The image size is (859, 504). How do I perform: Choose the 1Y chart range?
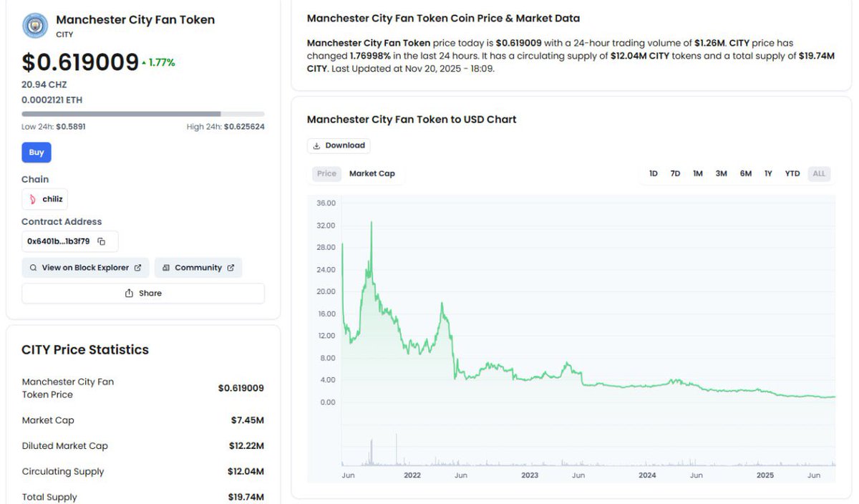pos(768,173)
